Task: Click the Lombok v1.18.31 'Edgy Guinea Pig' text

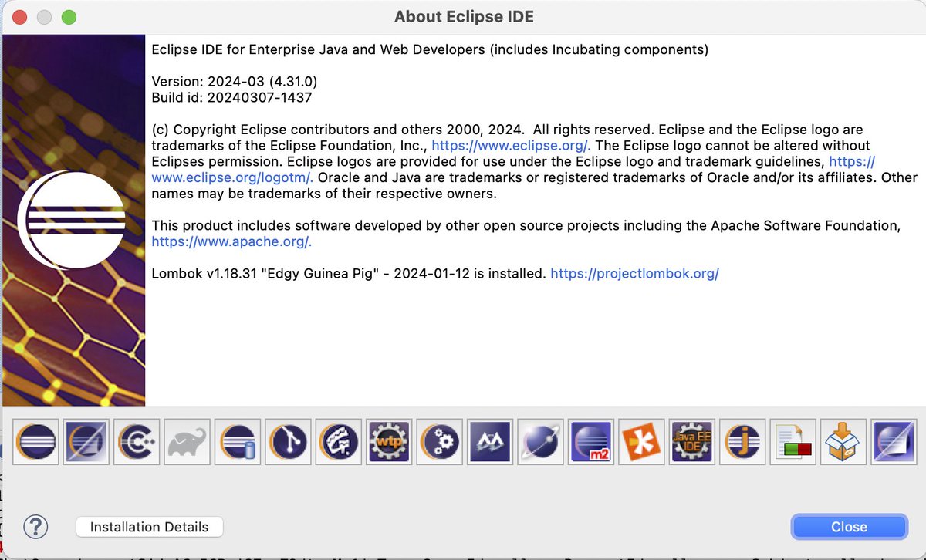Action: (x=349, y=273)
